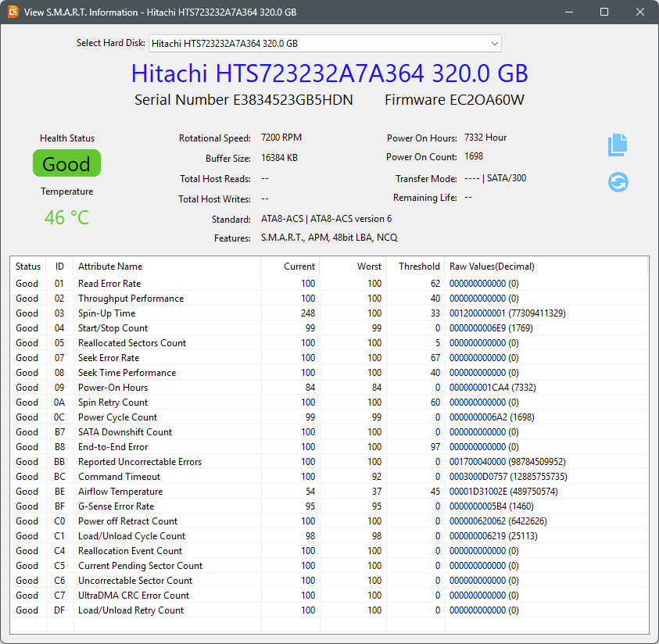Click the Power On Count value 1698
The height and width of the screenshot is (644, 659).
pos(474,156)
